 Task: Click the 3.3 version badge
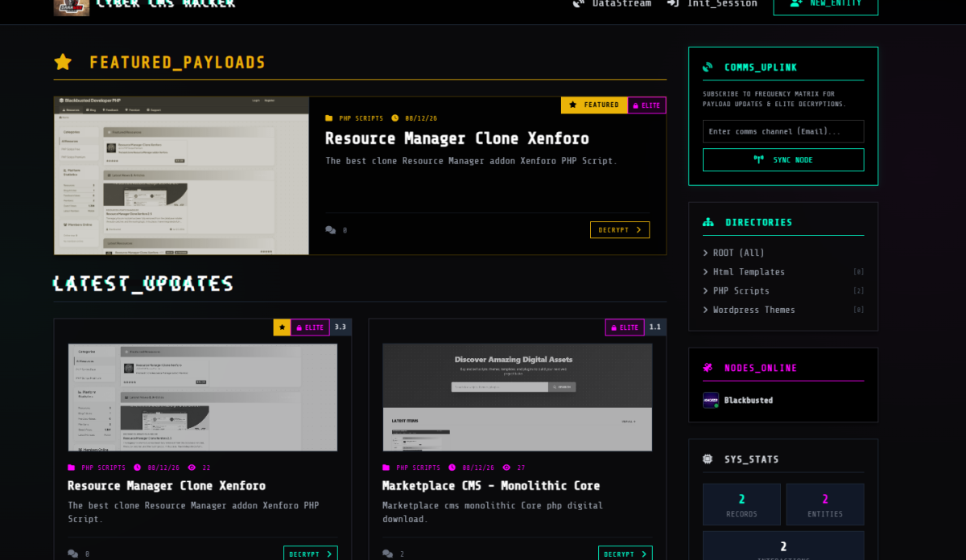click(341, 327)
